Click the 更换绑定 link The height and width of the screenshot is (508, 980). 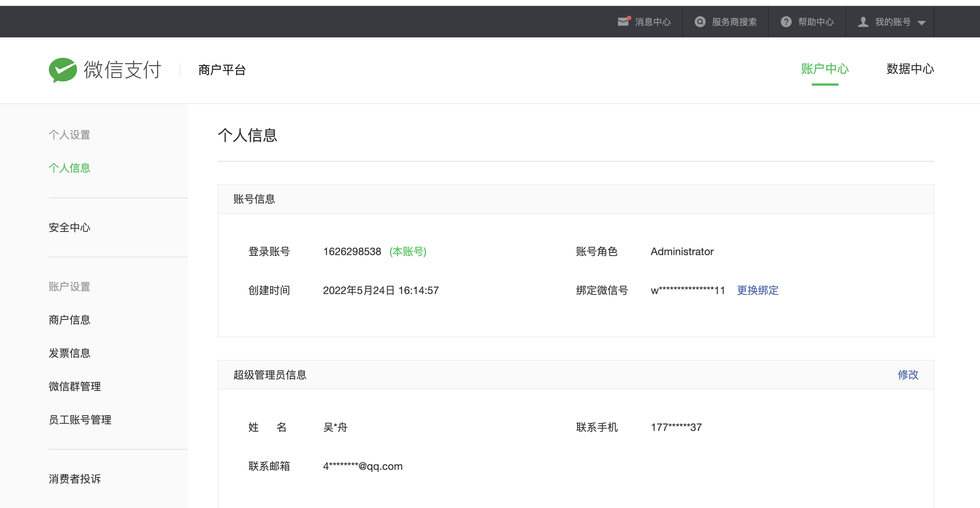(x=757, y=290)
